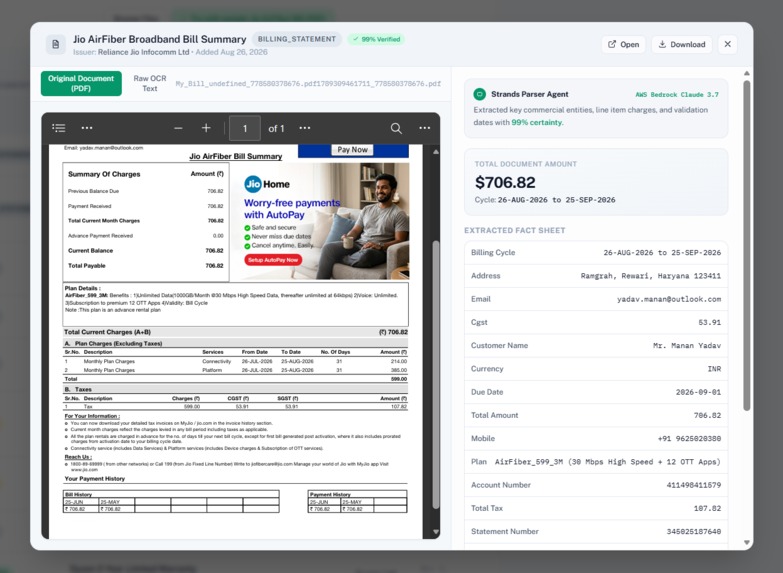Open the rightmost PDF toolbar ellipsis menu

[x=424, y=128]
